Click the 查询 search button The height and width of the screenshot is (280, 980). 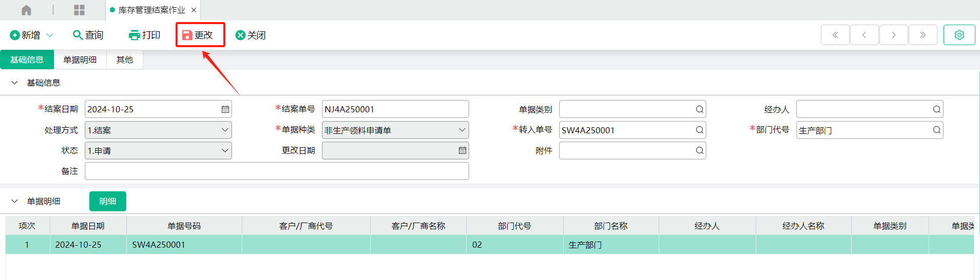(x=88, y=35)
